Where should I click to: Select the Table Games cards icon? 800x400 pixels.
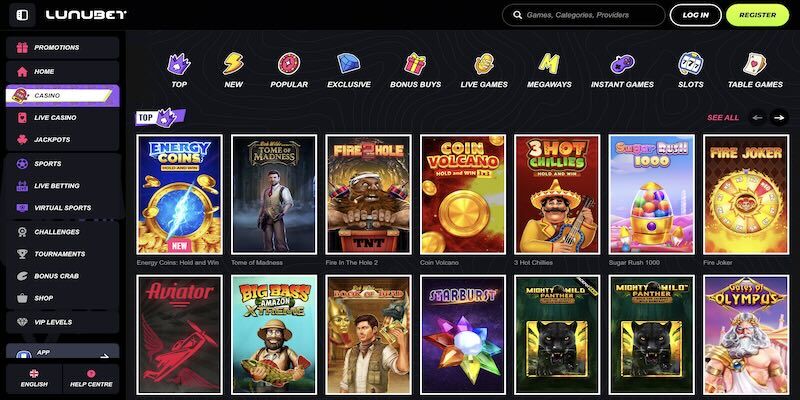755,64
